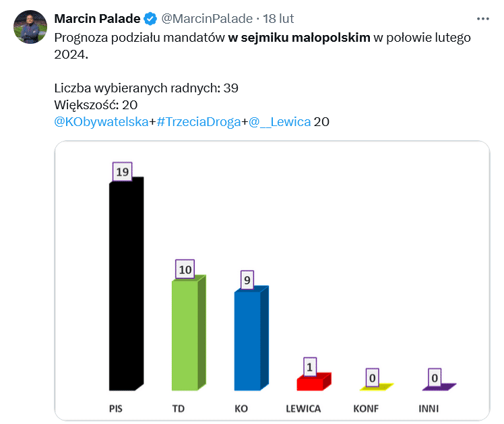Click the LEWICA axis label

pos(303,408)
